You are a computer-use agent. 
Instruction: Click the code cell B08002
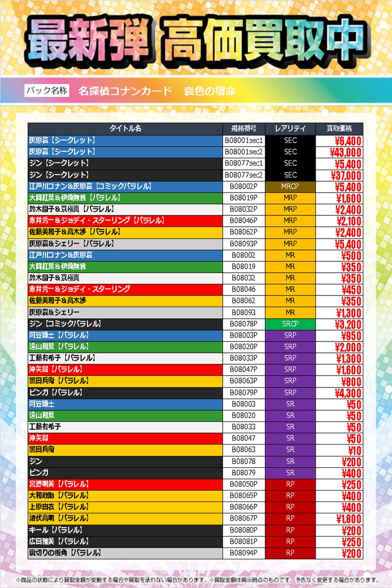(244, 255)
